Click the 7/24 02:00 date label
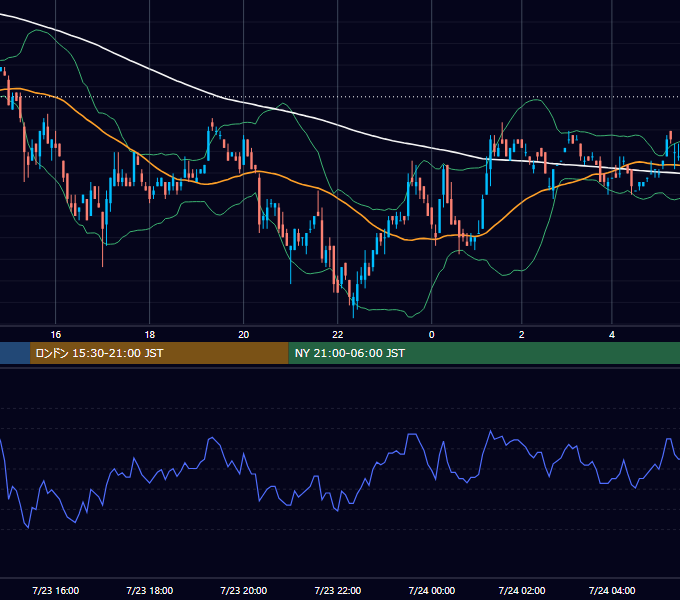680x600 pixels. point(522,591)
